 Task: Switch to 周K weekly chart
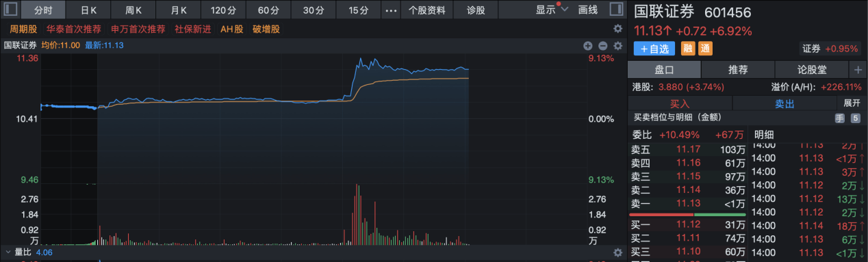pos(133,10)
